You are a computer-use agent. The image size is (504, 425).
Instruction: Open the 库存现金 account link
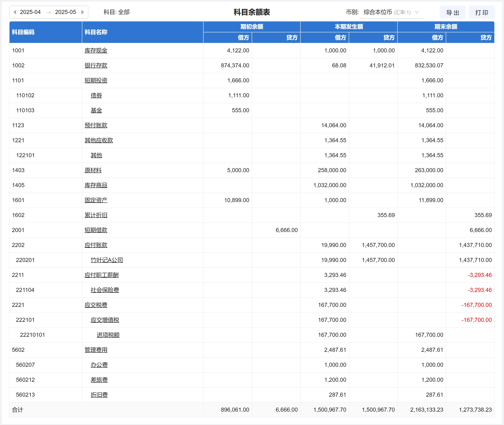click(x=96, y=51)
